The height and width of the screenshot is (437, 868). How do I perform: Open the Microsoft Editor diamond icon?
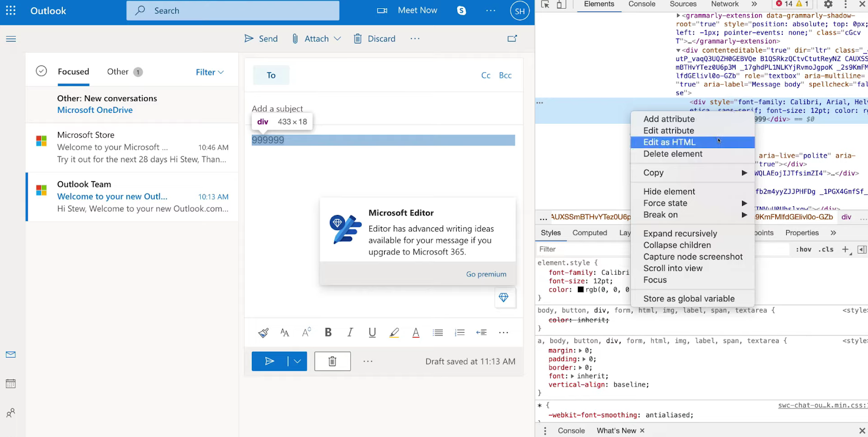[504, 297]
